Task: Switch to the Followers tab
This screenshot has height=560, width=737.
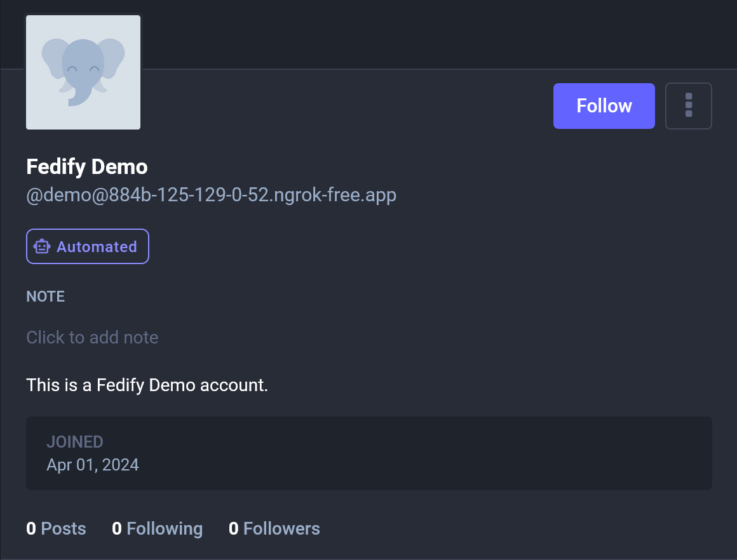Action: [274, 528]
